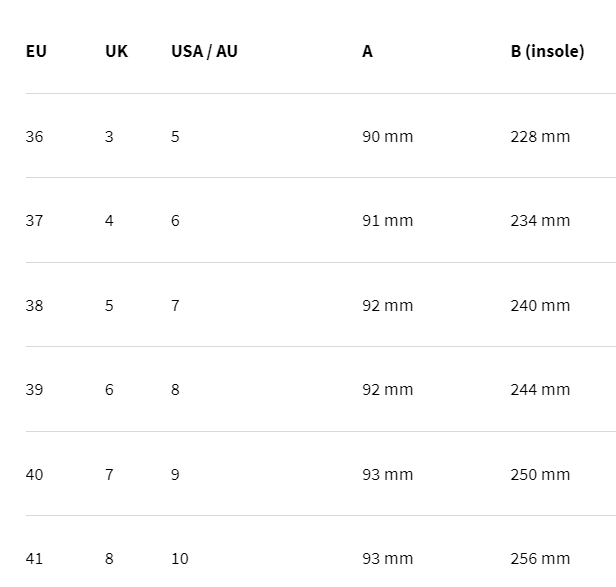Select EU size 37 cell

35,221
